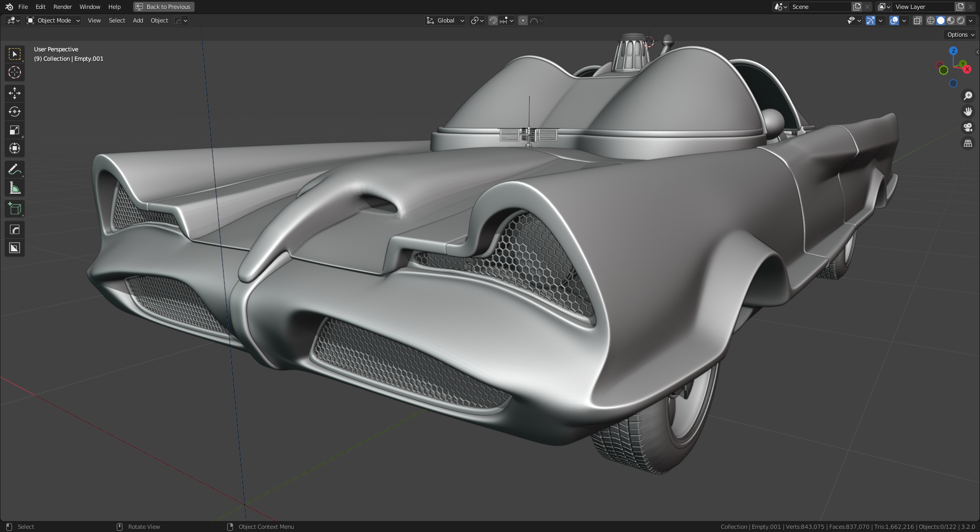This screenshot has height=532, width=980.
Task: Click the Z axis on navigation gizmo
Action: pyautogui.click(x=953, y=51)
